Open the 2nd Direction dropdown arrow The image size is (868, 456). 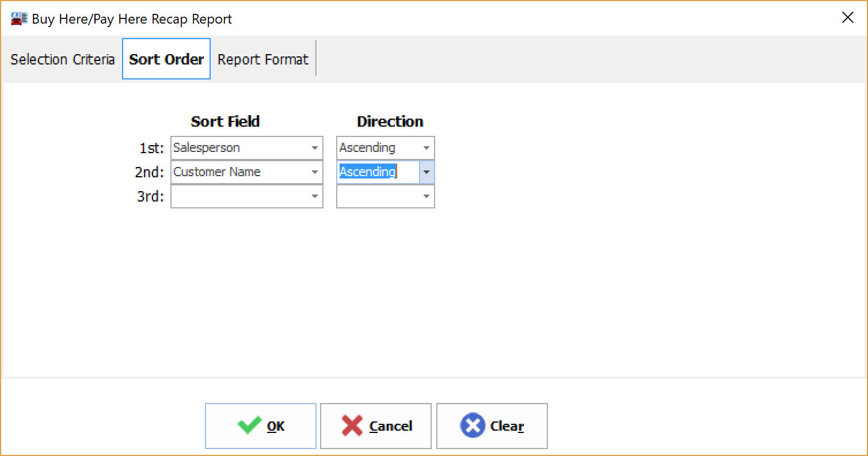[x=427, y=172]
